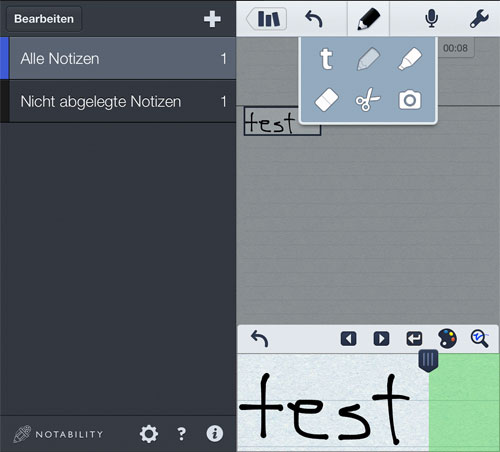Start audio recording with the microphone
Screen dimensions: 500x452
431,19
